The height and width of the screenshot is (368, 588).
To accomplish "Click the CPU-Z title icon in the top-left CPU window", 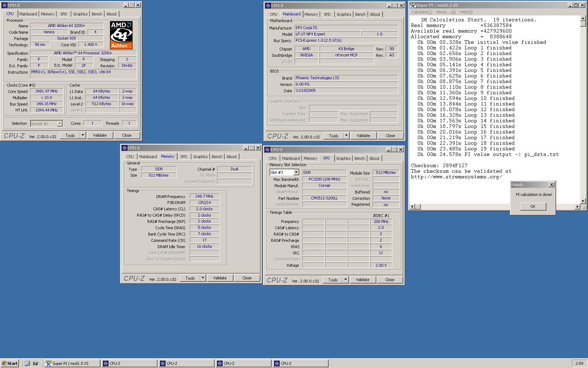I will click(5, 5).
